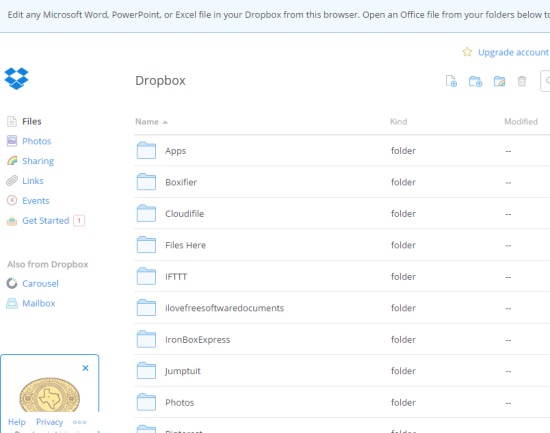Viewport: 550px width, 433px height.
Task: Open the Files section
Action: point(32,121)
